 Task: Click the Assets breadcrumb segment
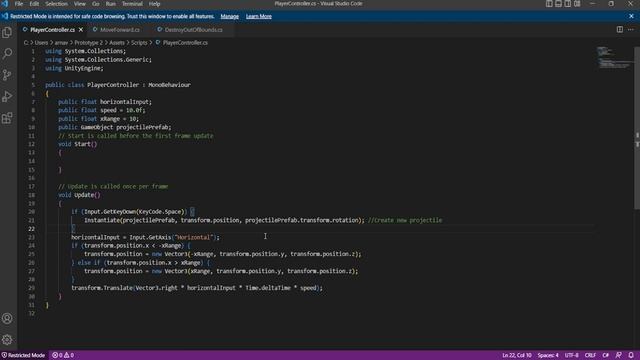tap(117, 42)
